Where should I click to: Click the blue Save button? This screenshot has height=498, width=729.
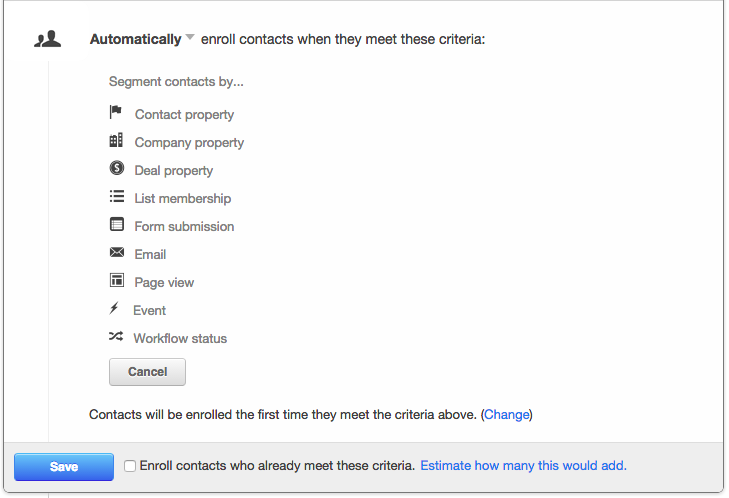[x=64, y=466]
